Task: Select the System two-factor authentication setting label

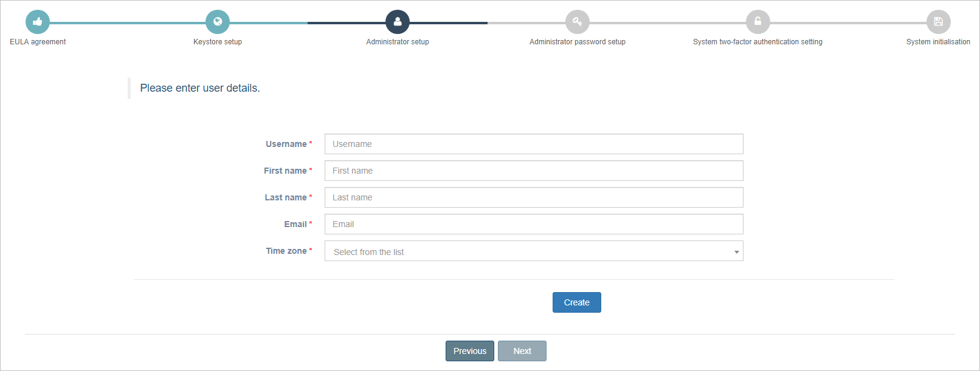Action: [757, 42]
